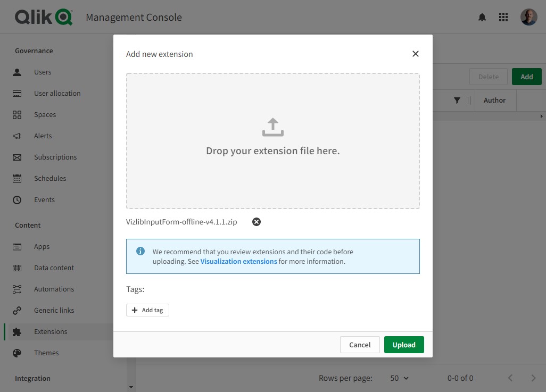Click the filter funnel icon in table header
546x392 pixels.
click(457, 101)
